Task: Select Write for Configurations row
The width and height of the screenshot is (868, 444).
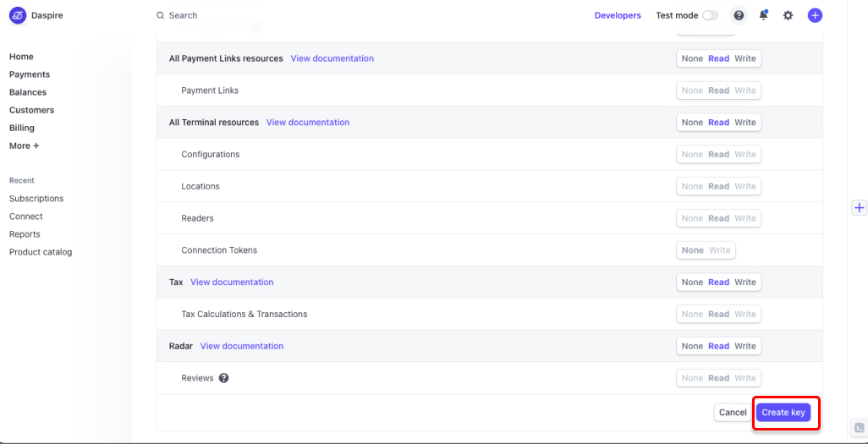Action: (745, 155)
